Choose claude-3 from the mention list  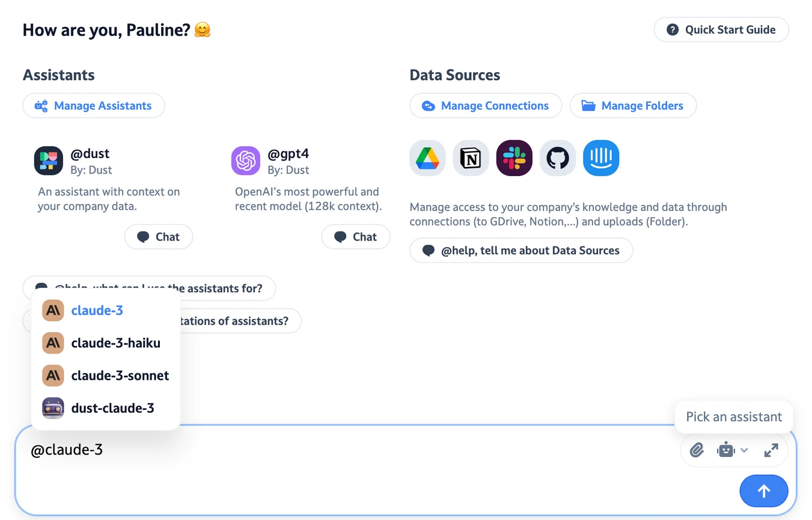point(106,310)
